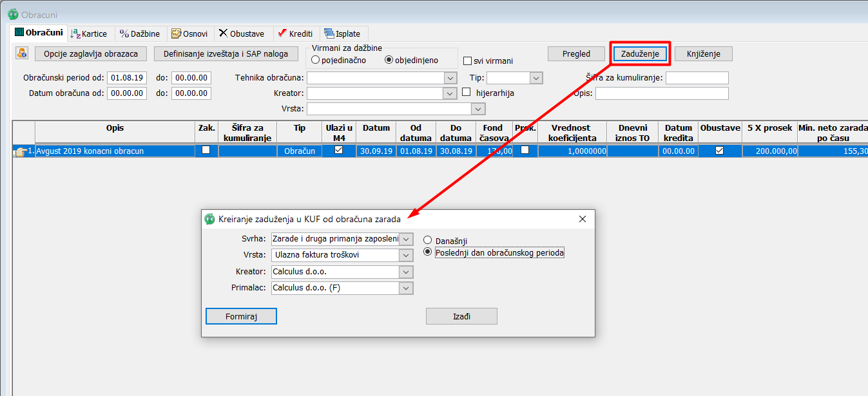The image size is (868, 396).
Task: Click the hand pointer indicator on row 1
Action: click(20, 151)
